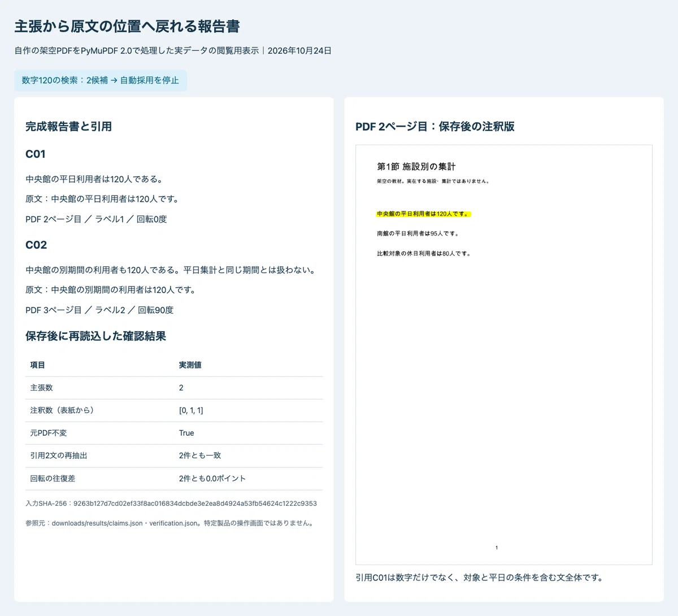This screenshot has height=616, width=678.
Task: Click PDF heading 第1節 施設別の集計
Action: 416,167
